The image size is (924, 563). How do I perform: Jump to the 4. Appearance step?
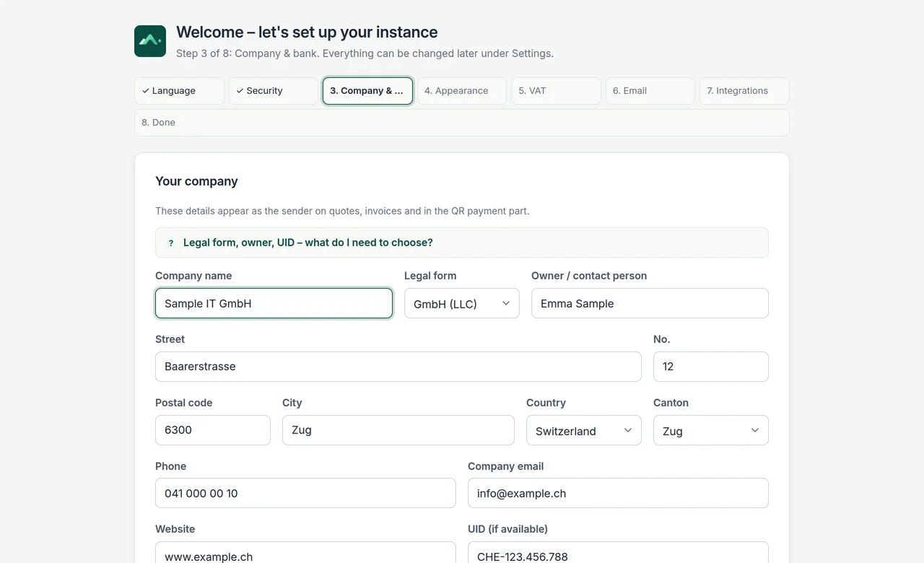pyautogui.click(x=462, y=91)
